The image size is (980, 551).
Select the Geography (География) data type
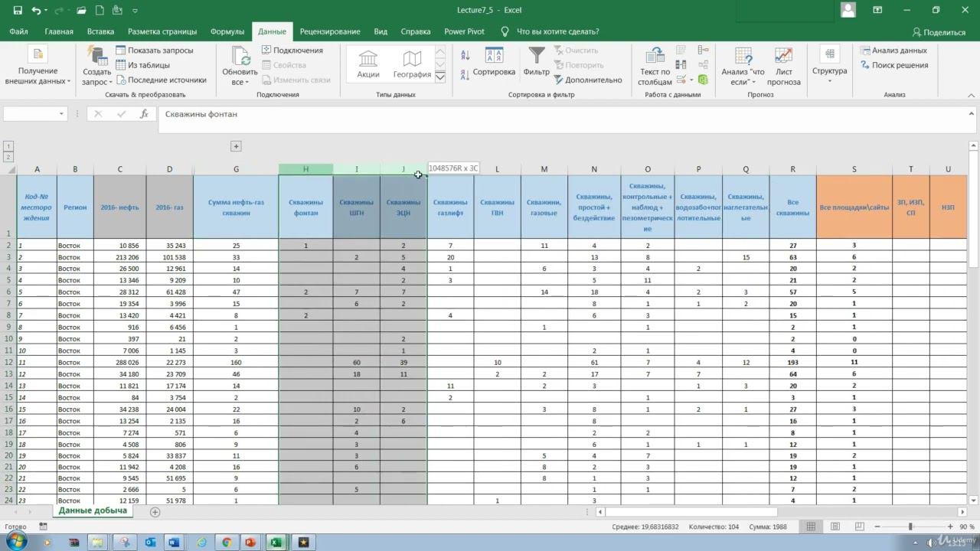point(412,64)
